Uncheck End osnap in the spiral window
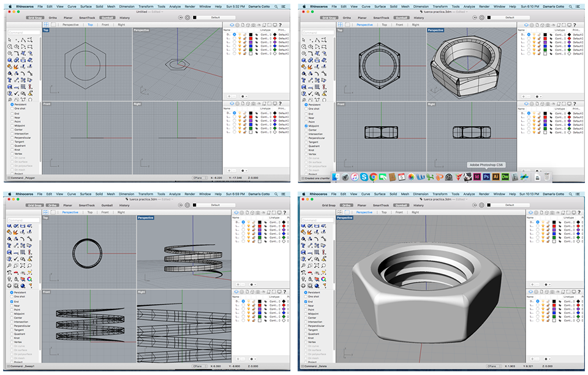588x375 pixels. [12, 302]
